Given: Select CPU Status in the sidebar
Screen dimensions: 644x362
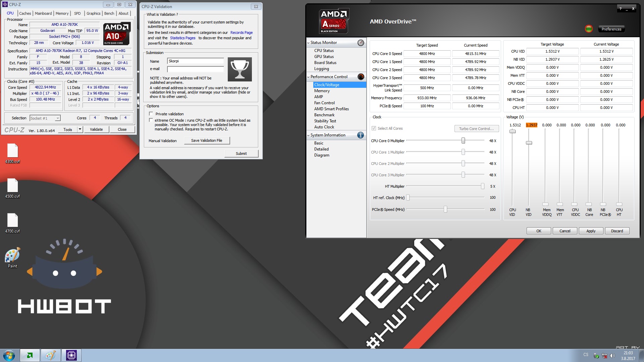Looking at the screenshot, I should coord(324,51).
